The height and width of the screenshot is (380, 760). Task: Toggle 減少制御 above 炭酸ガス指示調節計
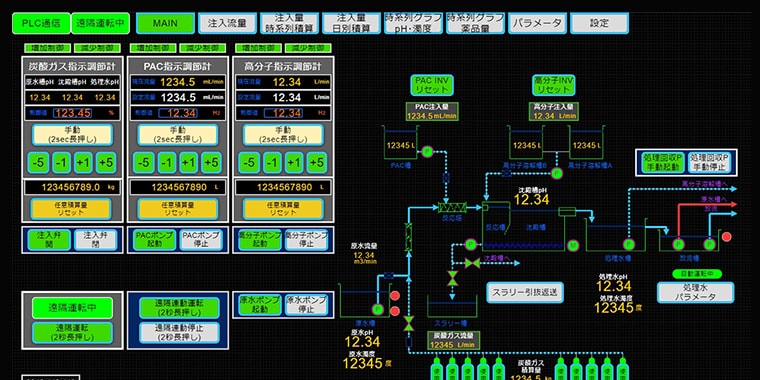coord(97,48)
